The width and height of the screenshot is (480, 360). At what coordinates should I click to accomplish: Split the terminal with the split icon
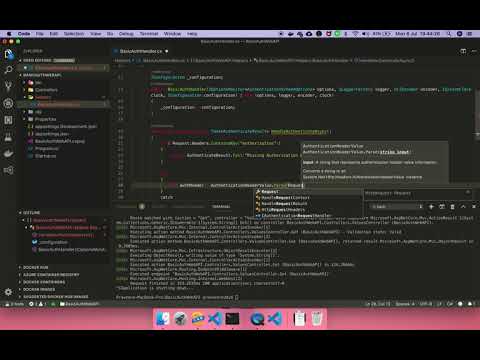pyautogui.click(x=442, y=207)
